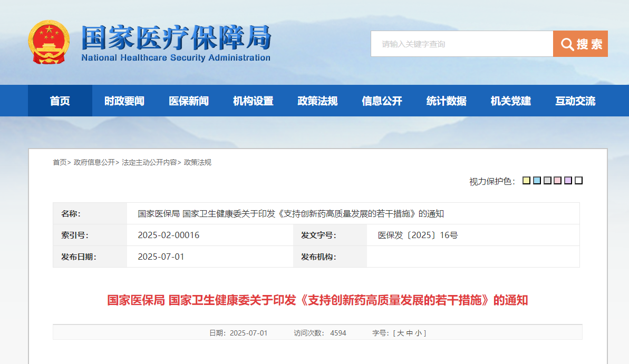Click the orange 搜索 search button
The height and width of the screenshot is (364, 629).
(580, 44)
